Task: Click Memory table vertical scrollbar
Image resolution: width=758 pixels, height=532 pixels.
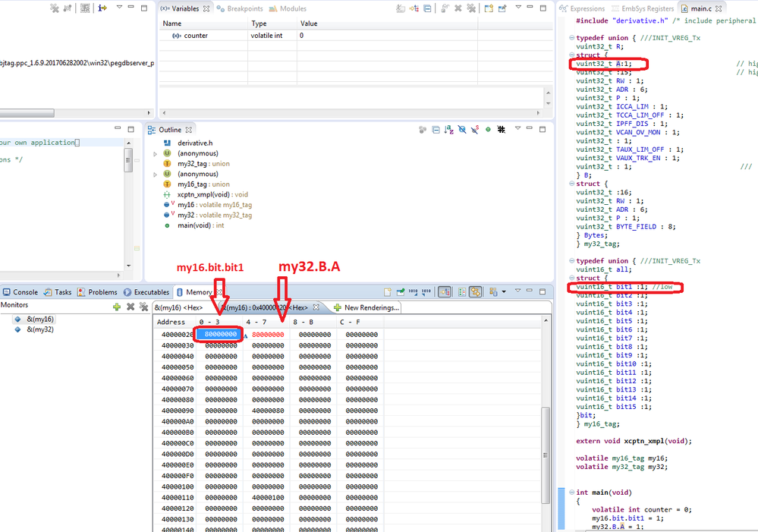Action: [546, 455]
